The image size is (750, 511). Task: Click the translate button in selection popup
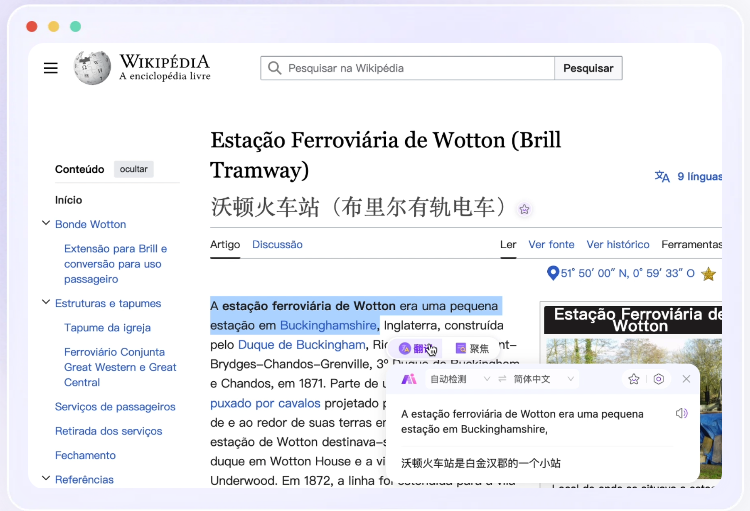pyautogui.click(x=415, y=348)
